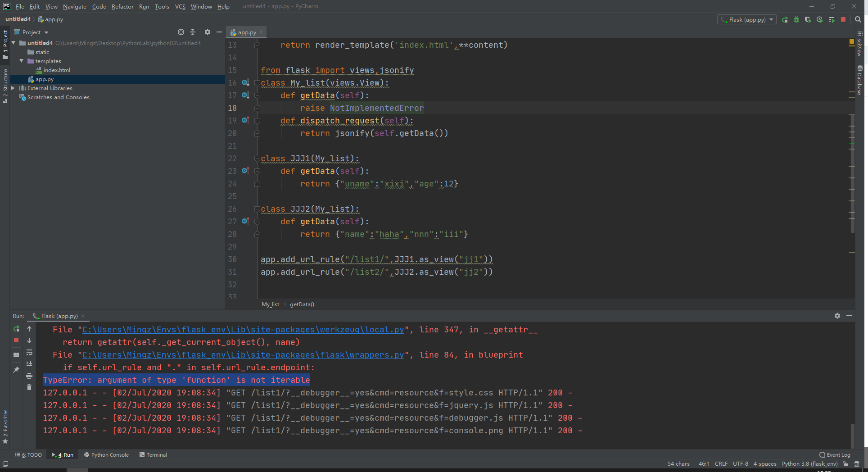This screenshot has width=868, height=472.
Task: Open the VCS menu
Action: 180,6
